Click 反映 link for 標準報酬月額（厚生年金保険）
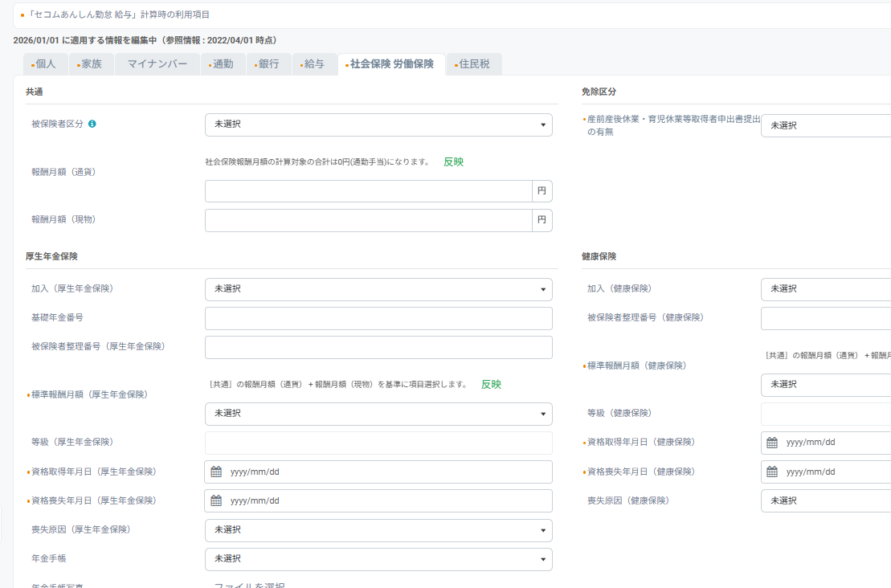 pos(491,385)
